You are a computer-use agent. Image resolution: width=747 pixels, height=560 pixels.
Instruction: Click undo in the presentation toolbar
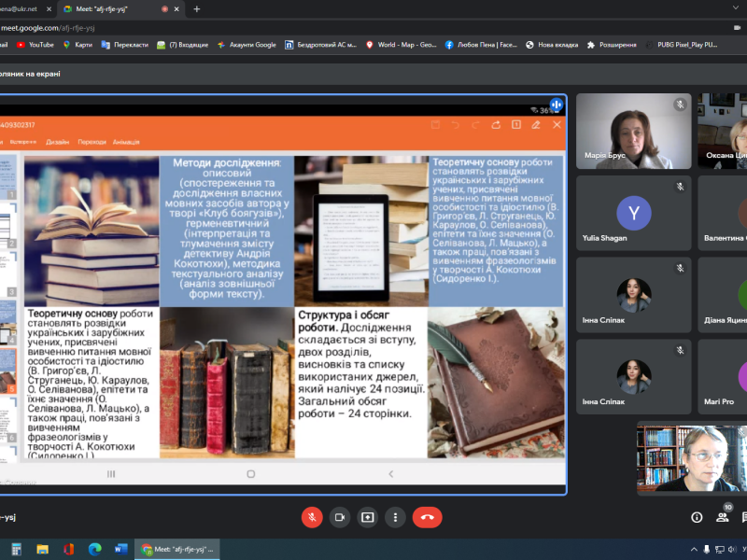pos(456,126)
